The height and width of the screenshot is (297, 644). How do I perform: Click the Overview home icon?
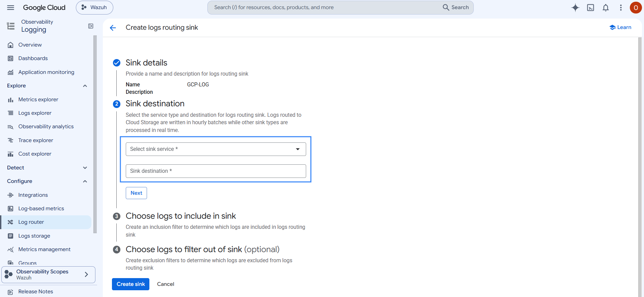11,45
